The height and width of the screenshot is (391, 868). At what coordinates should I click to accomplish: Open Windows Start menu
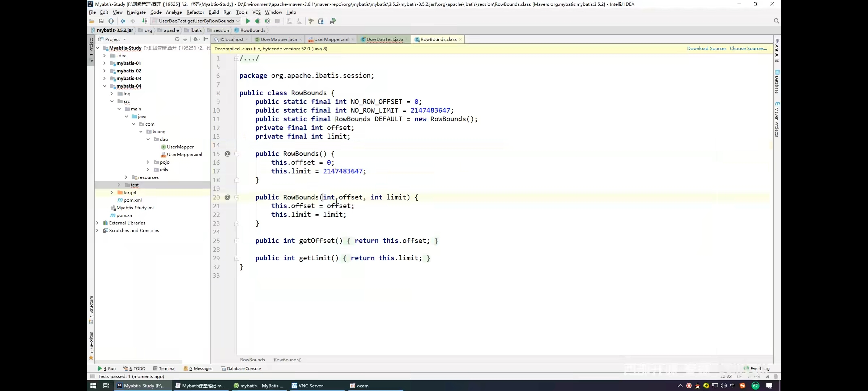[93, 386]
